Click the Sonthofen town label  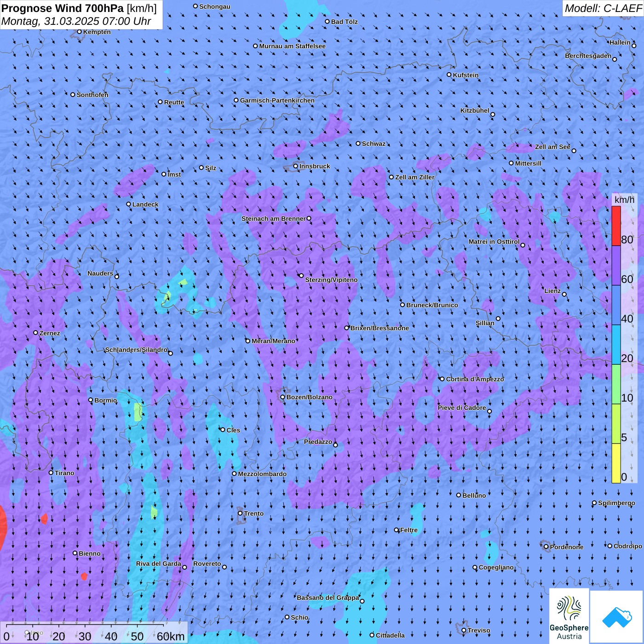click(x=92, y=95)
